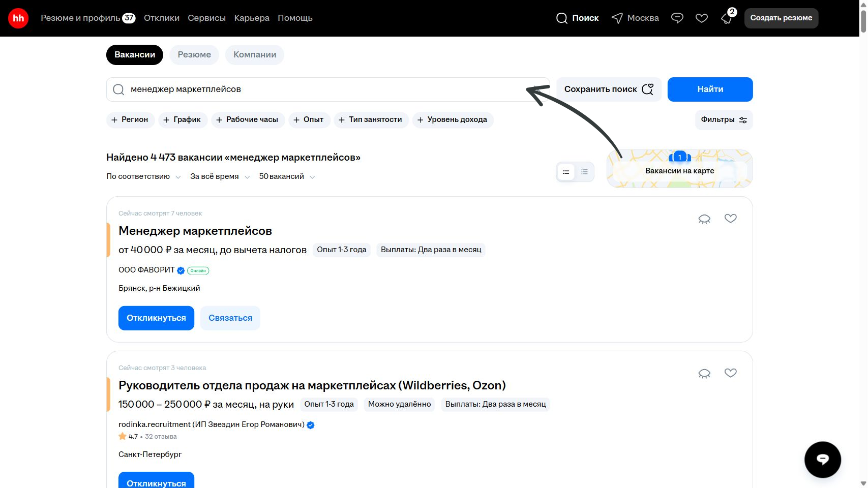This screenshot has width=868, height=488.
Task: Select the Компании tab
Action: click(255, 55)
